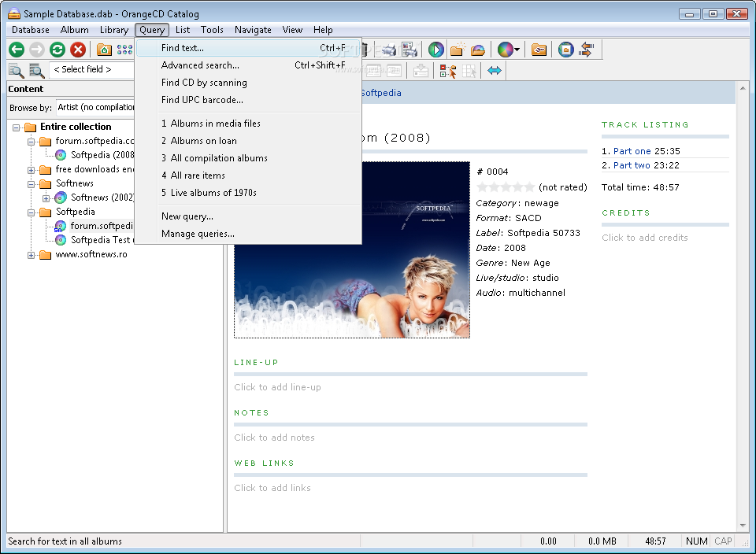
Task: Click the pie chart statistics icon
Action: click(x=505, y=50)
